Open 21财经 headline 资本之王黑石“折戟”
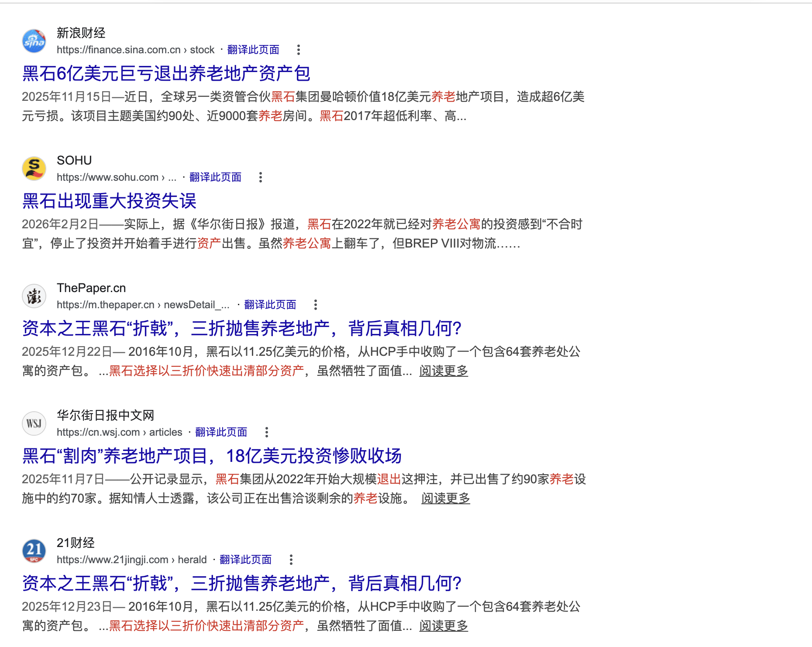 [242, 583]
